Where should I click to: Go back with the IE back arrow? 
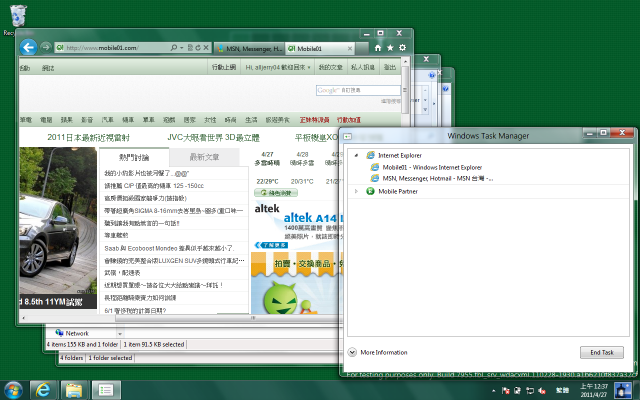28,47
